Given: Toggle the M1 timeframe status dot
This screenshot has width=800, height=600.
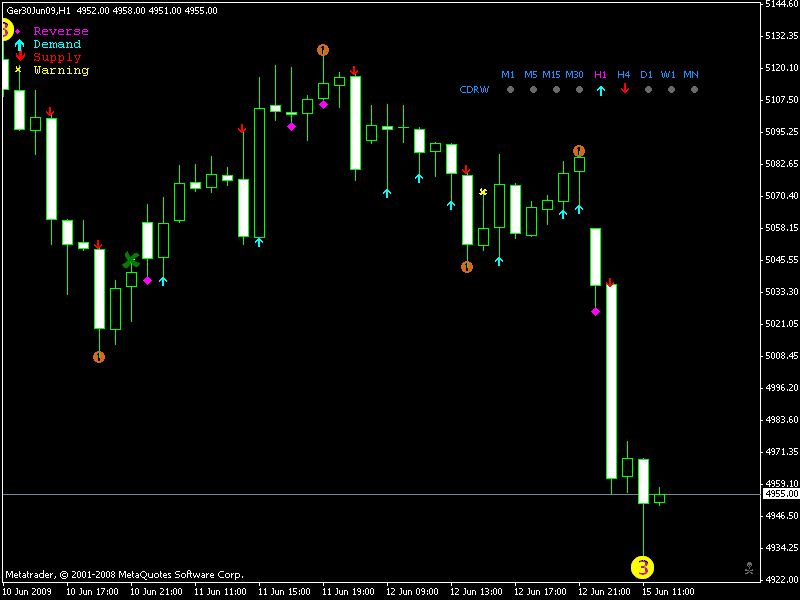Looking at the screenshot, I should pyautogui.click(x=510, y=89).
